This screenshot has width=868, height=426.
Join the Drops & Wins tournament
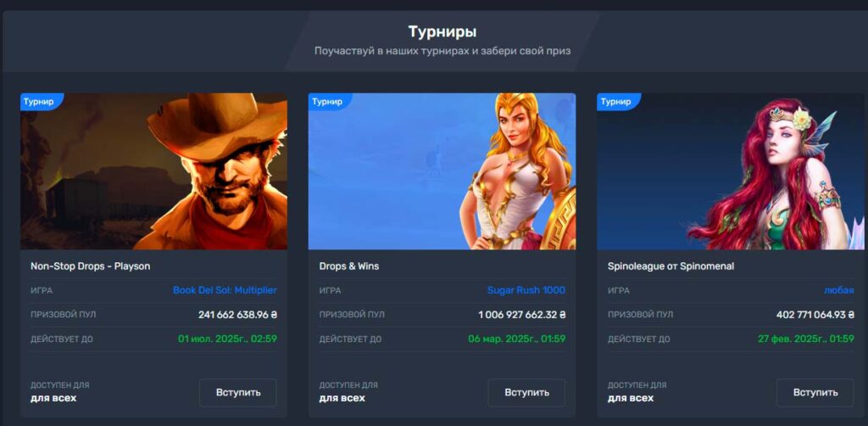click(526, 393)
